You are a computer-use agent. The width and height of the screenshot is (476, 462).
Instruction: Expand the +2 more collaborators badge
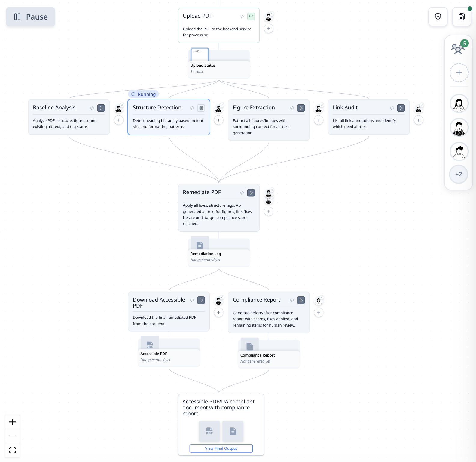(x=459, y=174)
